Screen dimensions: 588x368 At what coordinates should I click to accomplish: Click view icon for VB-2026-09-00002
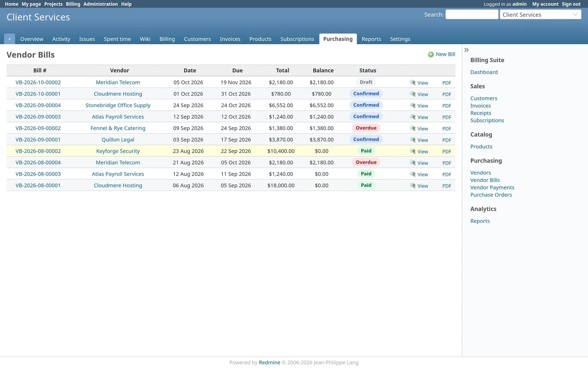[413, 128]
